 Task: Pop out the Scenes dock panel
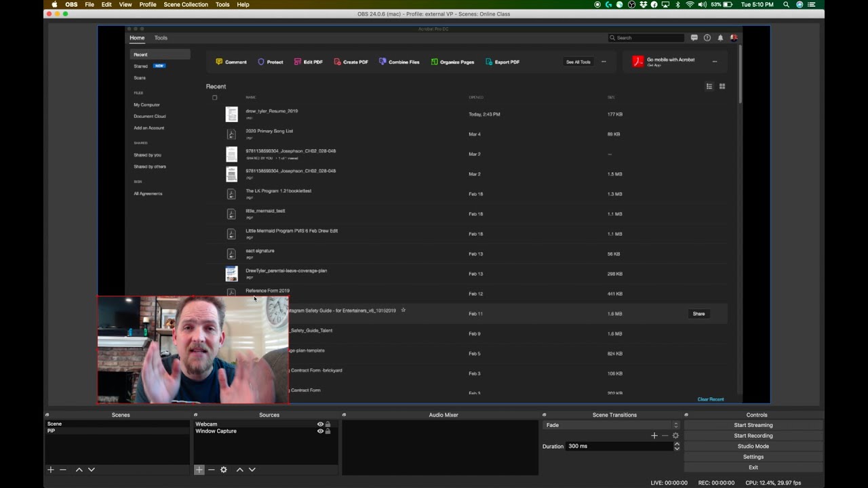click(x=47, y=415)
